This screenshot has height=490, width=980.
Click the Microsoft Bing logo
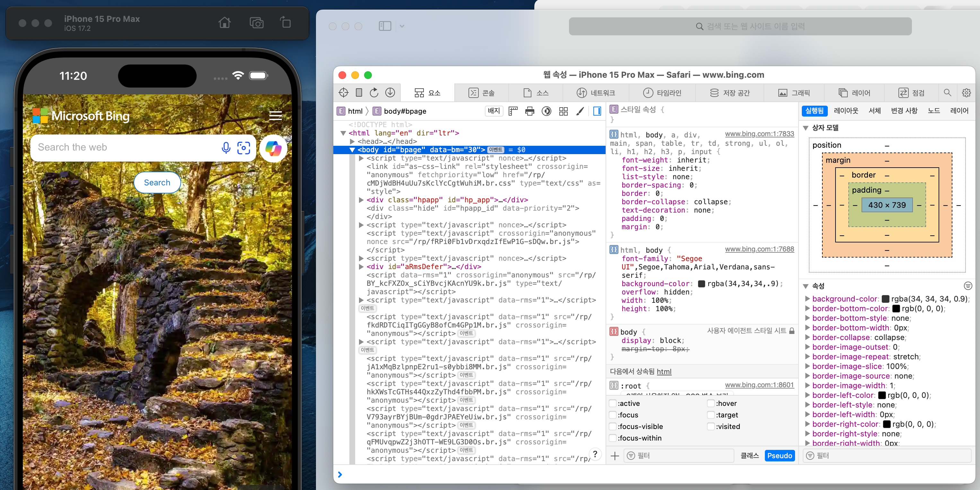pos(82,116)
